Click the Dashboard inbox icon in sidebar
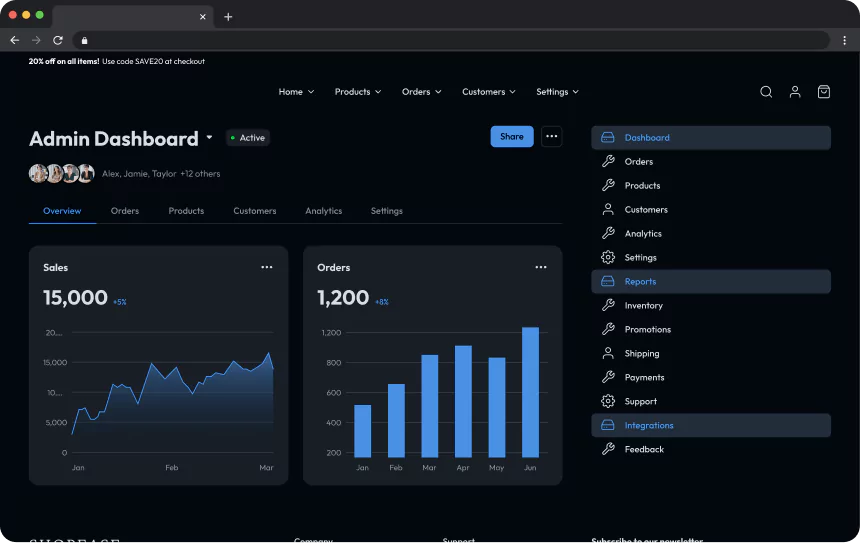This screenshot has width=860, height=543. pos(608,138)
